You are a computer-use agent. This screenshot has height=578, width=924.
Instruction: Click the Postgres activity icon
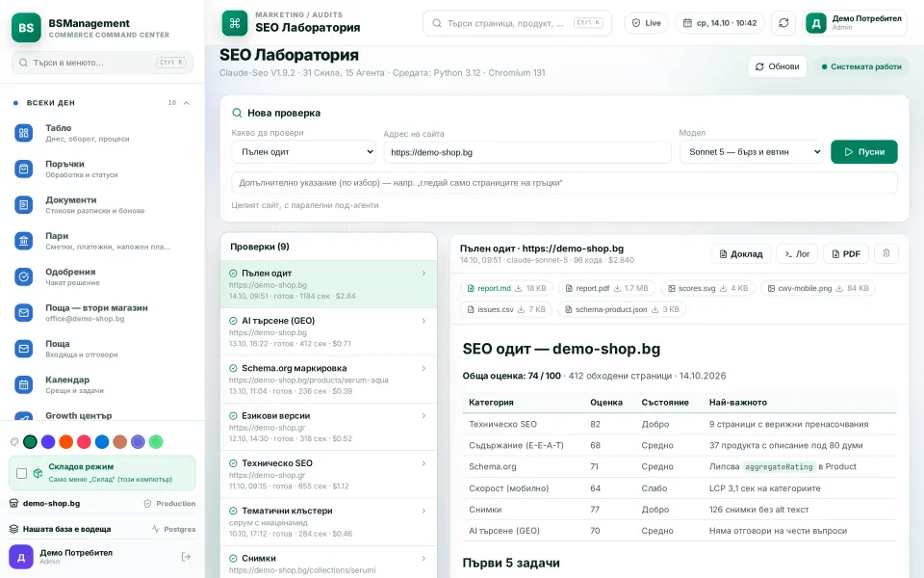click(156, 529)
